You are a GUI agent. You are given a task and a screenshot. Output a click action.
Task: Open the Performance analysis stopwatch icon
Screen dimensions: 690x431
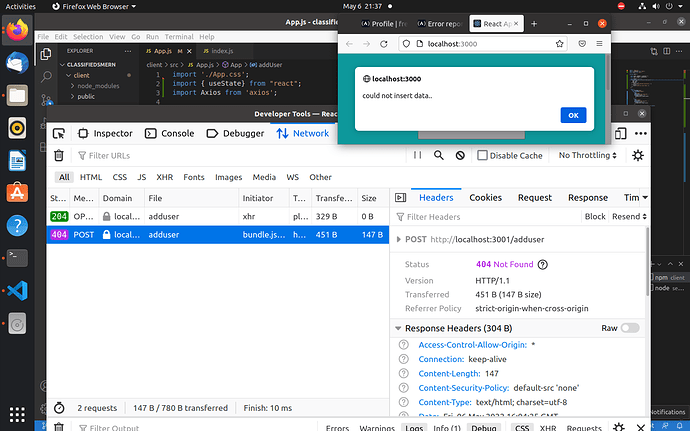[x=59, y=408]
